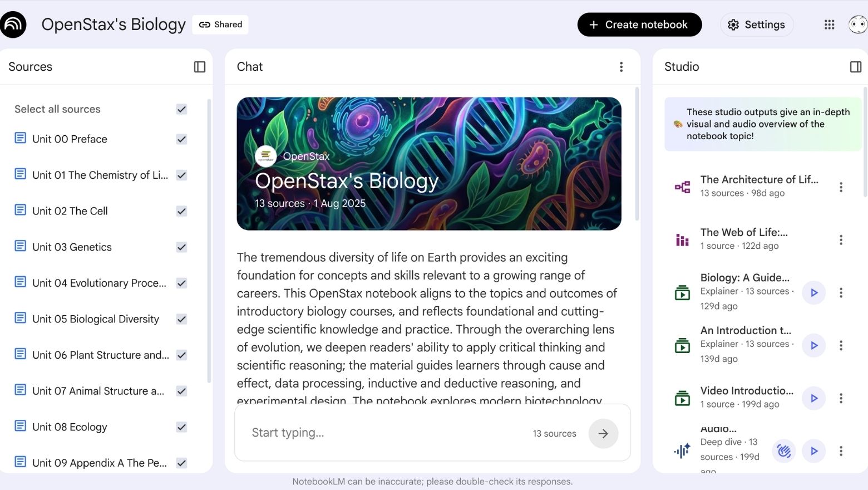Open the Architecture of Life mind map
868x490 pixels.
pos(758,186)
